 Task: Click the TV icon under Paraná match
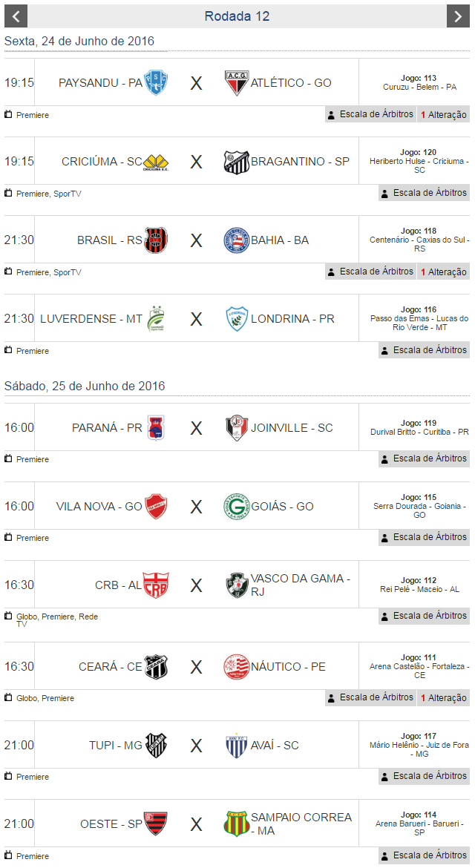pos(8,458)
